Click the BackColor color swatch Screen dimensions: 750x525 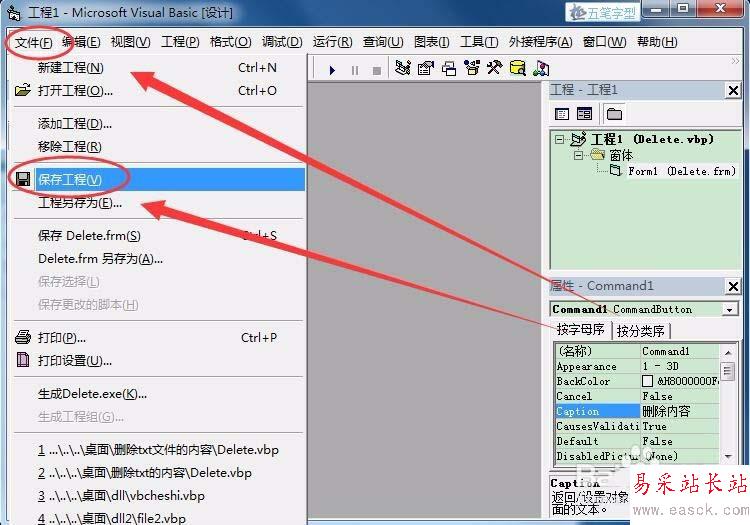[647, 381]
